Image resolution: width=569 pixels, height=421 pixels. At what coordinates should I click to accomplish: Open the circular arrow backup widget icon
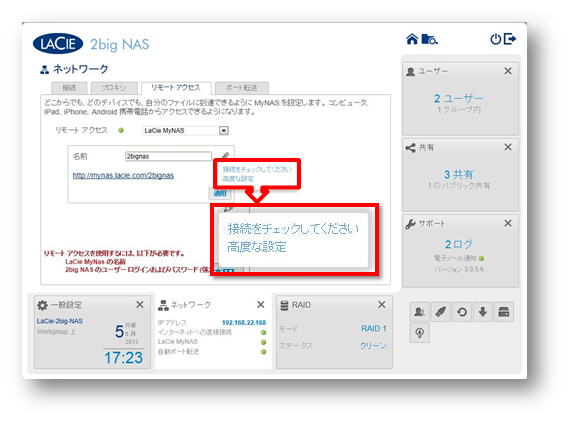tap(462, 312)
